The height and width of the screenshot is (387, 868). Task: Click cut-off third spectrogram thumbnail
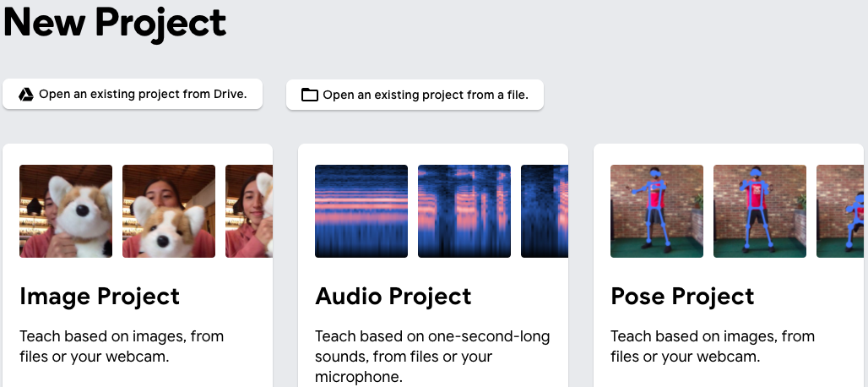[x=545, y=211]
